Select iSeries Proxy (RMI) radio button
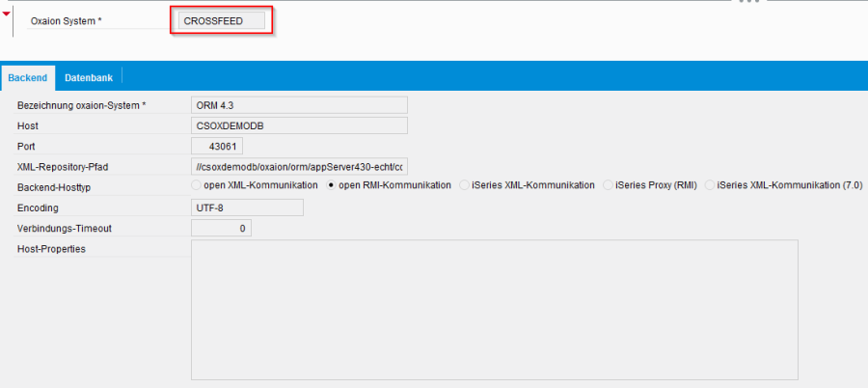The width and height of the screenshot is (868, 388). (x=608, y=185)
